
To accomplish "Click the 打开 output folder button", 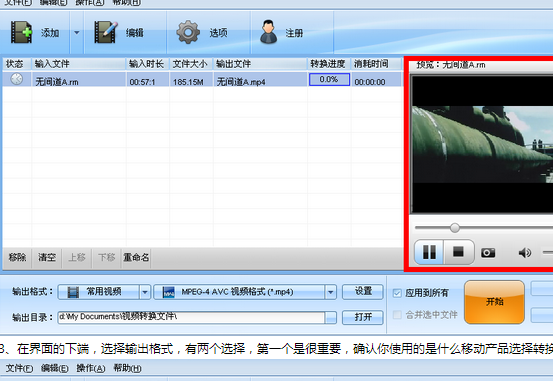I will coord(363,317).
